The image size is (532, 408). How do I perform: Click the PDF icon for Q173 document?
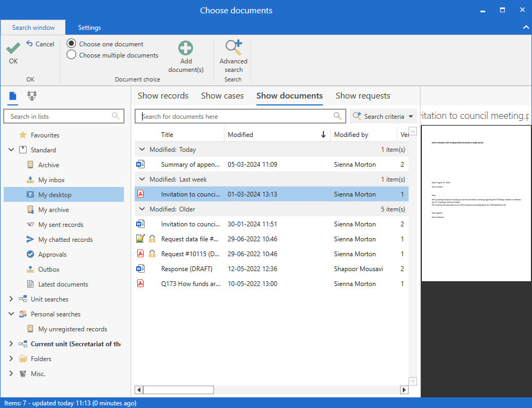point(140,284)
